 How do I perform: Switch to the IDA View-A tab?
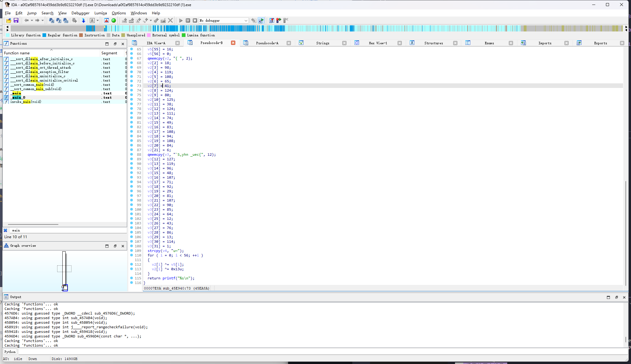click(156, 43)
